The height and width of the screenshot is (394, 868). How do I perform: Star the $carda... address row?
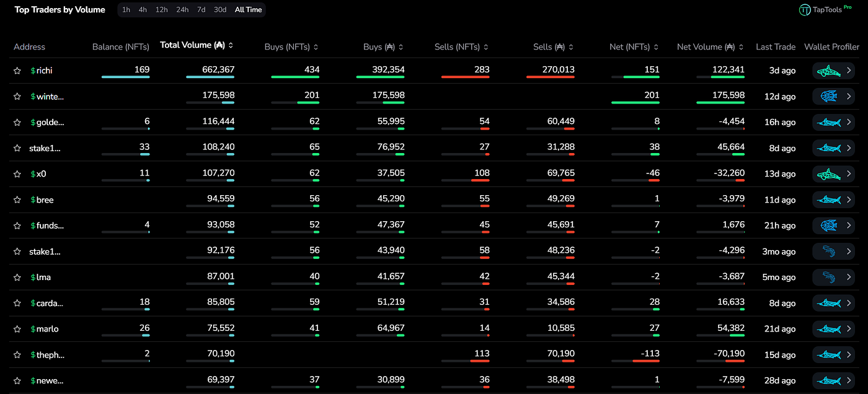pos(17,304)
